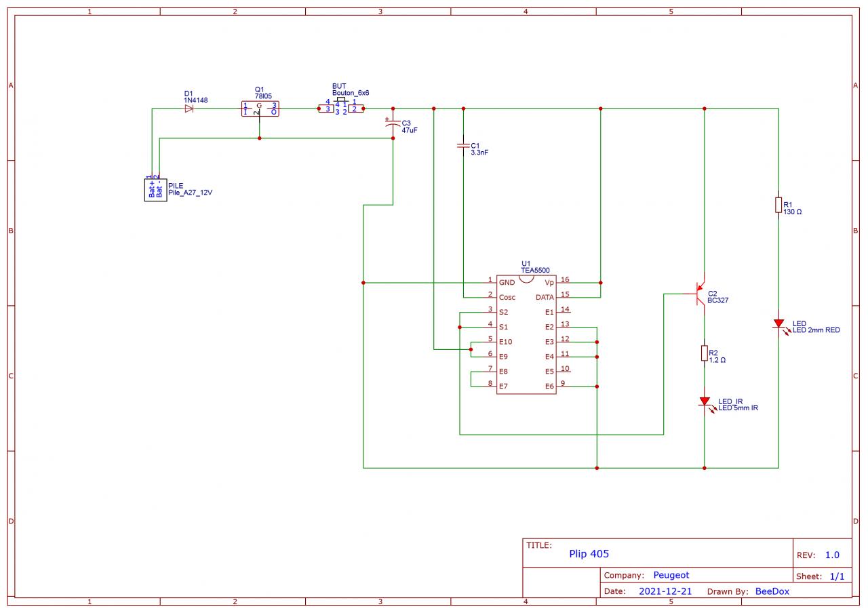868x613 pixels.
Task: Click the 'U1' reference designator
Action: (526, 263)
